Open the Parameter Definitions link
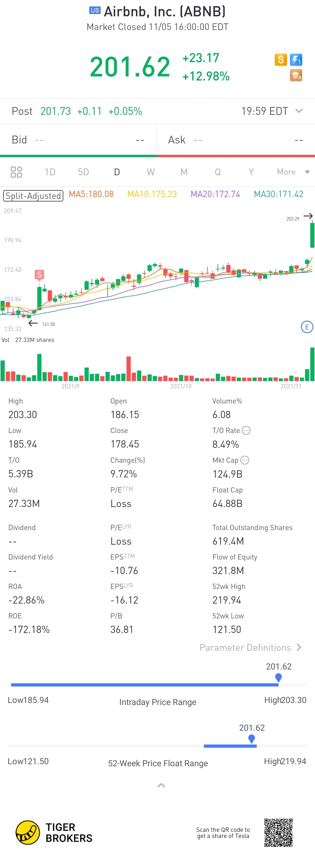Viewport: 315px width, 868px height. point(245,647)
